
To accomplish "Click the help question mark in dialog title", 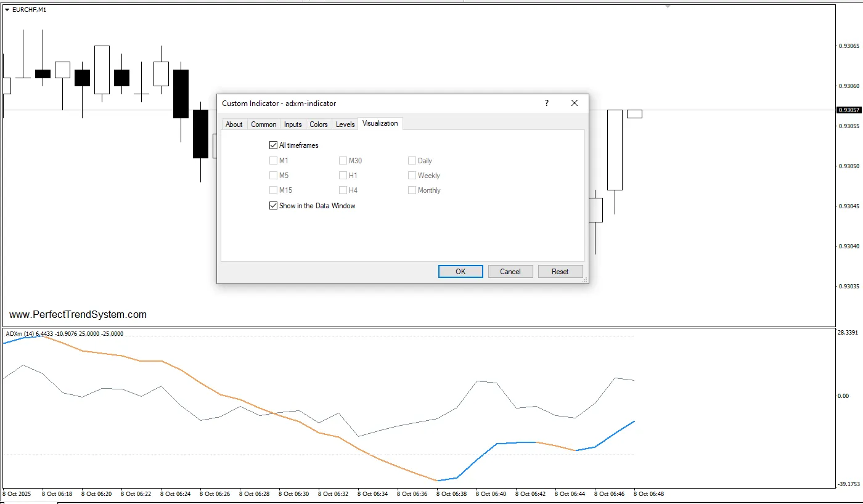I will tap(546, 103).
